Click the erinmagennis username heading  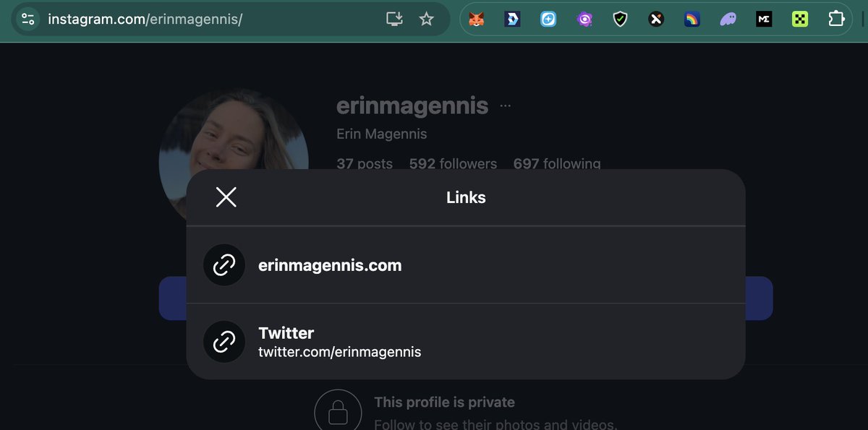click(412, 106)
